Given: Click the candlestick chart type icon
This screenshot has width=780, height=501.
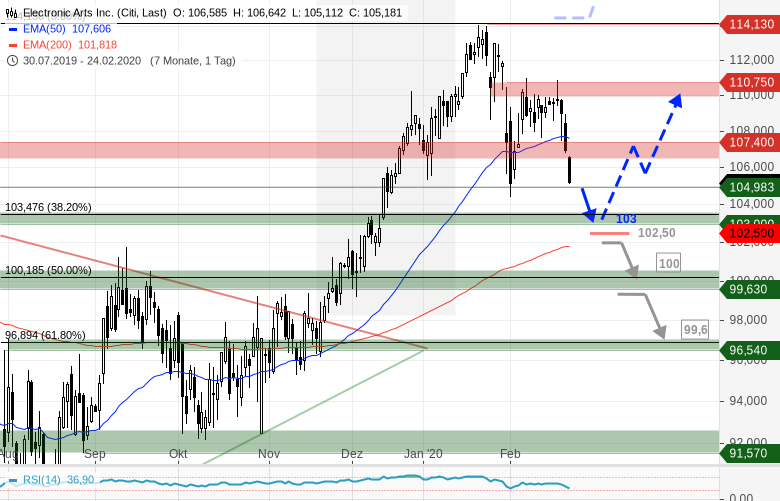Looking at the screenshot, I should (12, 13).
